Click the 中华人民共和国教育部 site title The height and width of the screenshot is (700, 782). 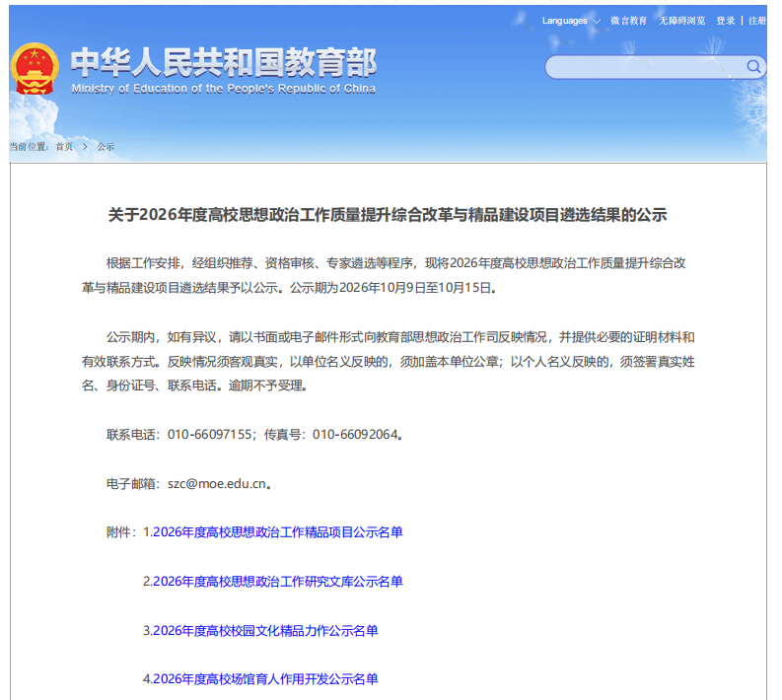pyautogui.click(x=224, y=63)
